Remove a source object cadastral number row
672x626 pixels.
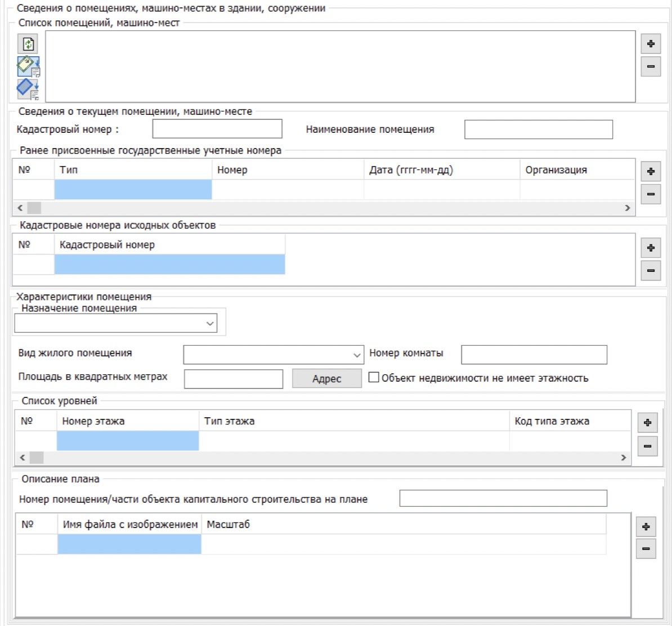coord(651,270)
